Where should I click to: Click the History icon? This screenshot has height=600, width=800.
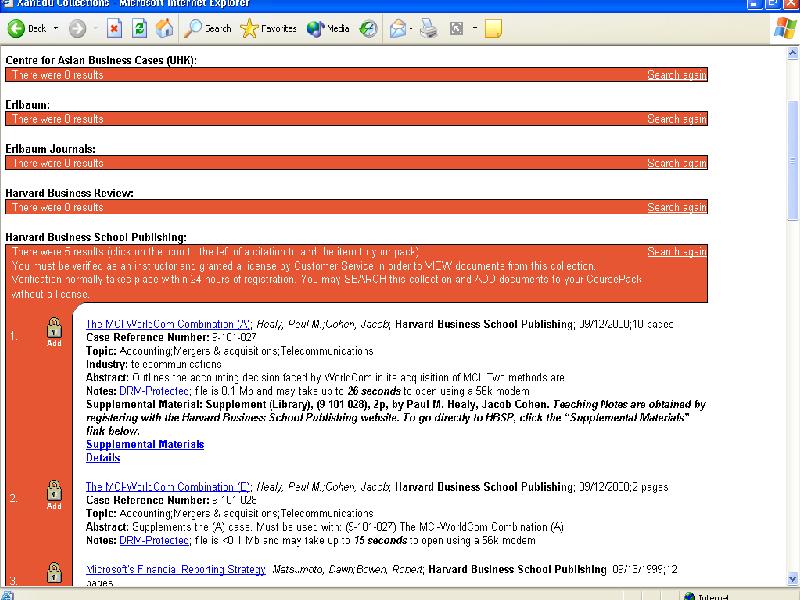click(x=368, y=29)
